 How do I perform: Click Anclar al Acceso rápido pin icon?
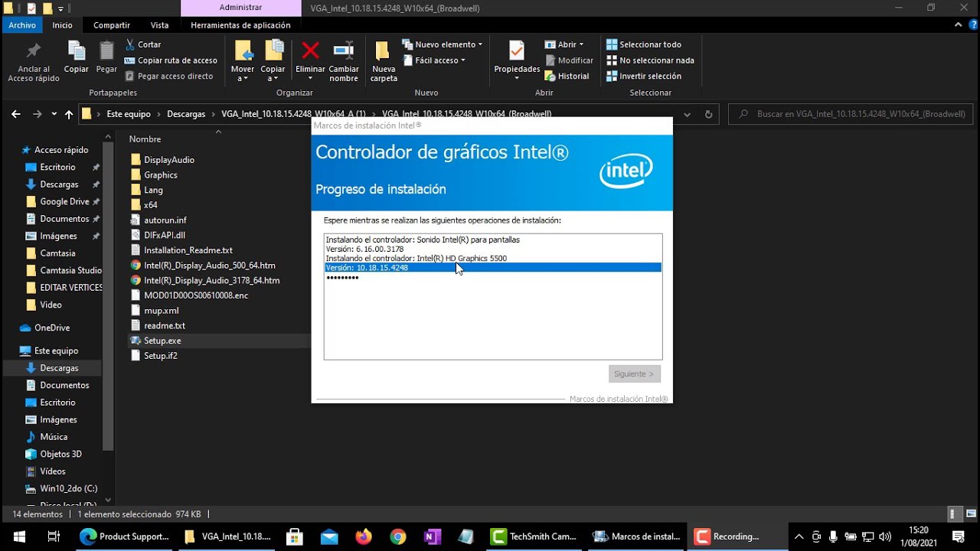(33, 52)
